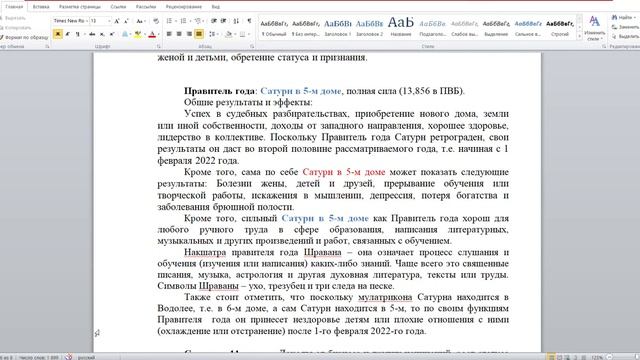Toggle strikethrough formatting

click(x=92, y=34)
